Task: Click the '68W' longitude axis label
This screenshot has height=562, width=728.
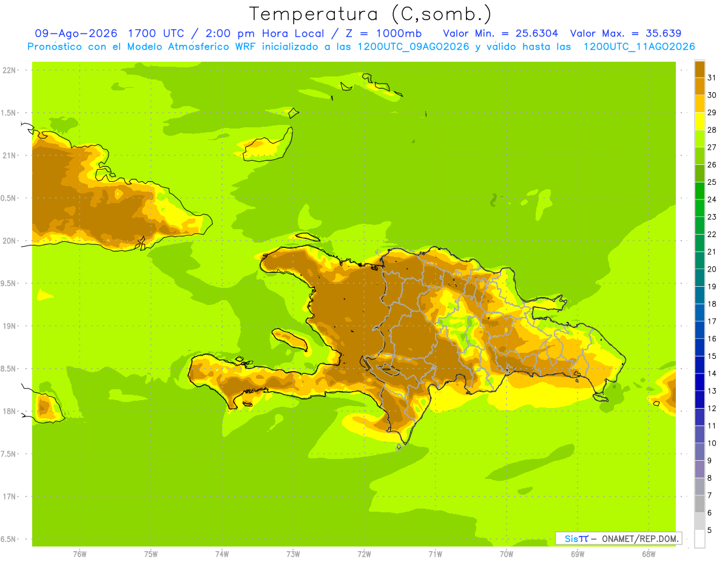Action: (x=649, y=554)
